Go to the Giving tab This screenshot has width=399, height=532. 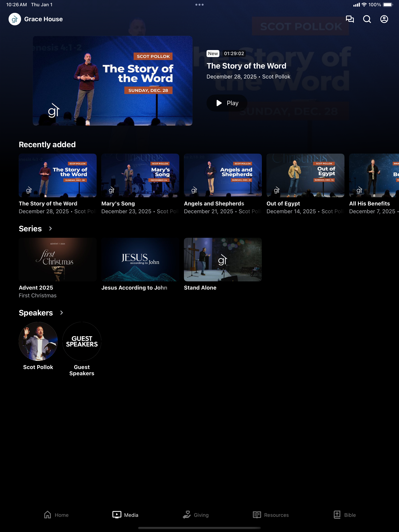[x=196, y=515]
